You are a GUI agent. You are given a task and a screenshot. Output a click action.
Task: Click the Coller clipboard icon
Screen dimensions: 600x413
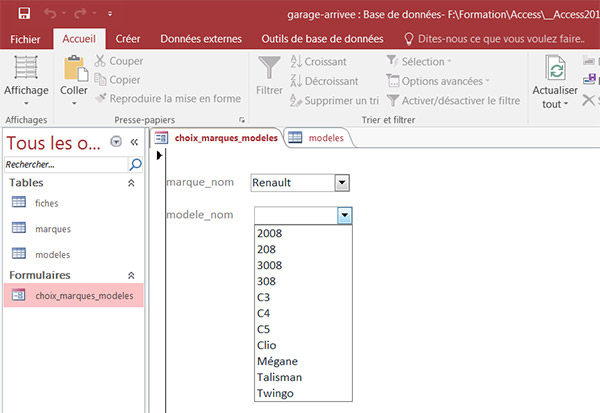(76, 69)
